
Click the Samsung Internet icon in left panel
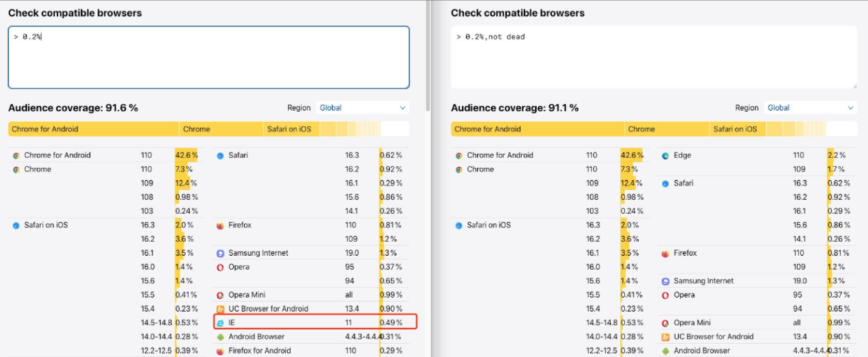point(220,253)
